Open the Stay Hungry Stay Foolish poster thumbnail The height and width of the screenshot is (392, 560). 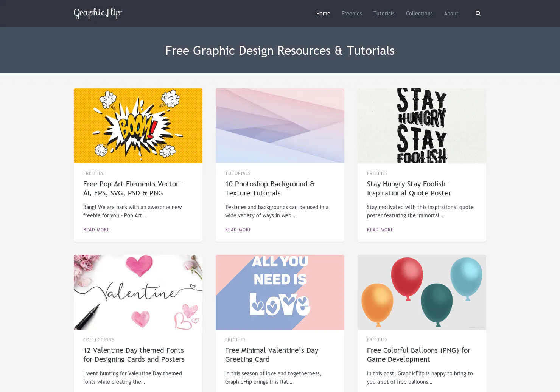coord(422,126)
